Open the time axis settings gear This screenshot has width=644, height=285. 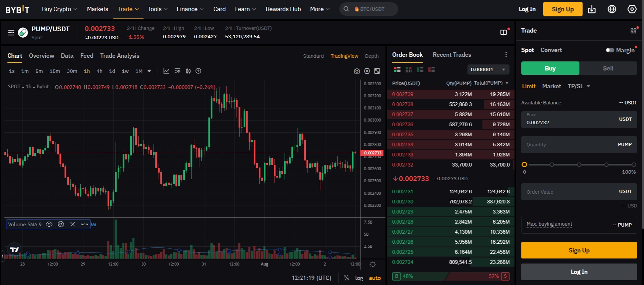click(373, 264)
